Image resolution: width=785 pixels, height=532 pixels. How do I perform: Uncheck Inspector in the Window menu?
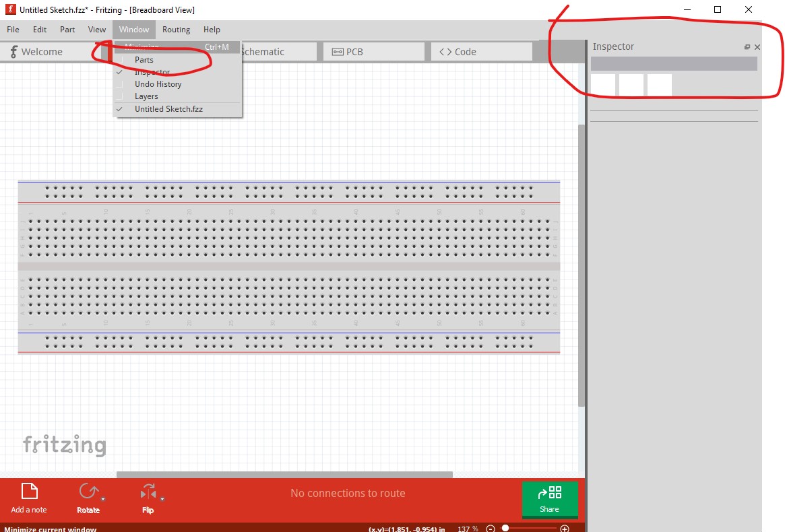point(152,72)
